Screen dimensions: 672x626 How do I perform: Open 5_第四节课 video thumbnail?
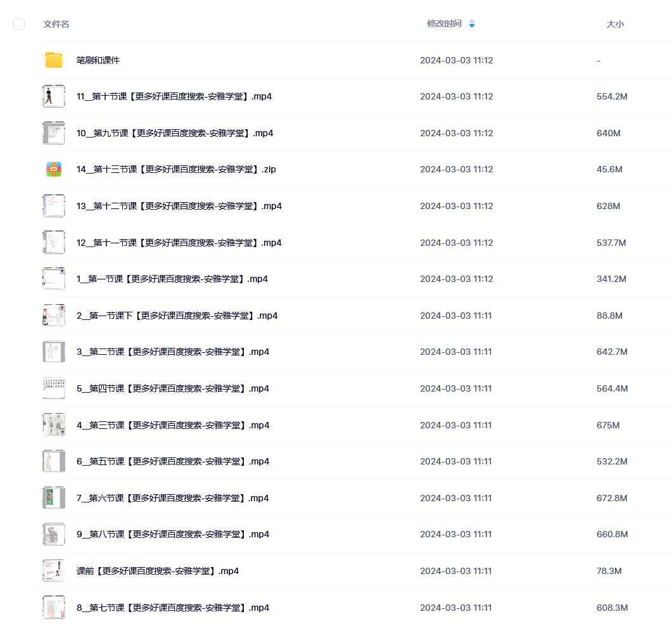[54, 388]
